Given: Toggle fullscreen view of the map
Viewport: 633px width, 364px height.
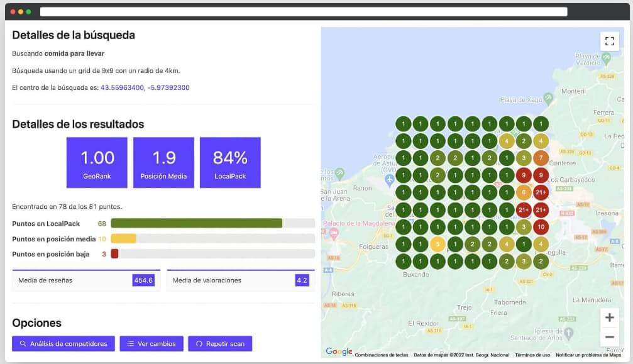Looking at the screenshot, I should coord(609,41).
